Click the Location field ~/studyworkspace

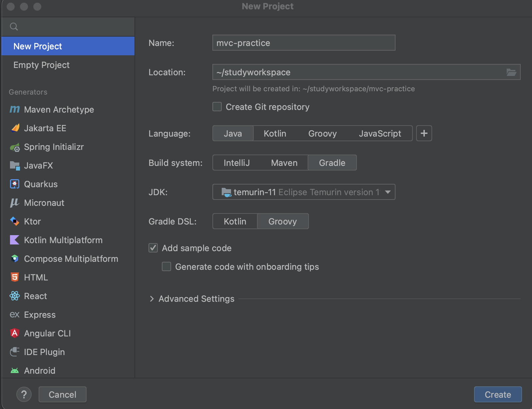click(366, 72)
